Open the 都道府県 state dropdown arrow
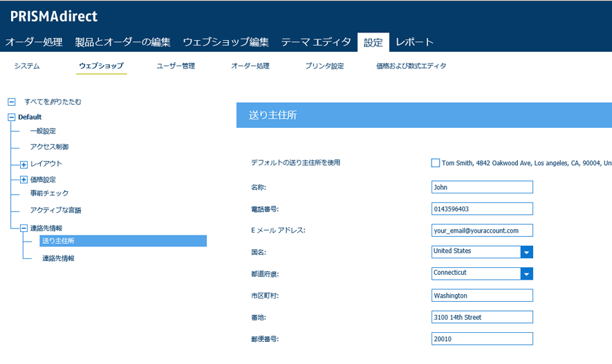Viewport: 612px width, 364px height. coord(526,274)
